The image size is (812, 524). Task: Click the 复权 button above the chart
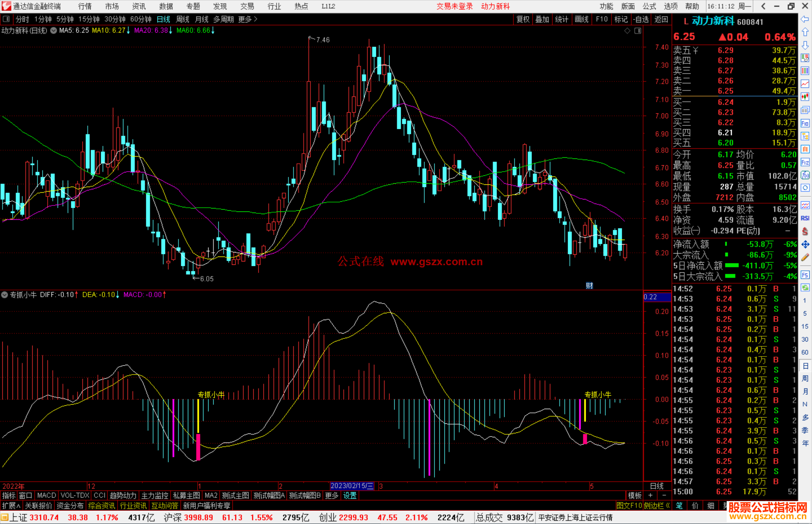[523, 19]
